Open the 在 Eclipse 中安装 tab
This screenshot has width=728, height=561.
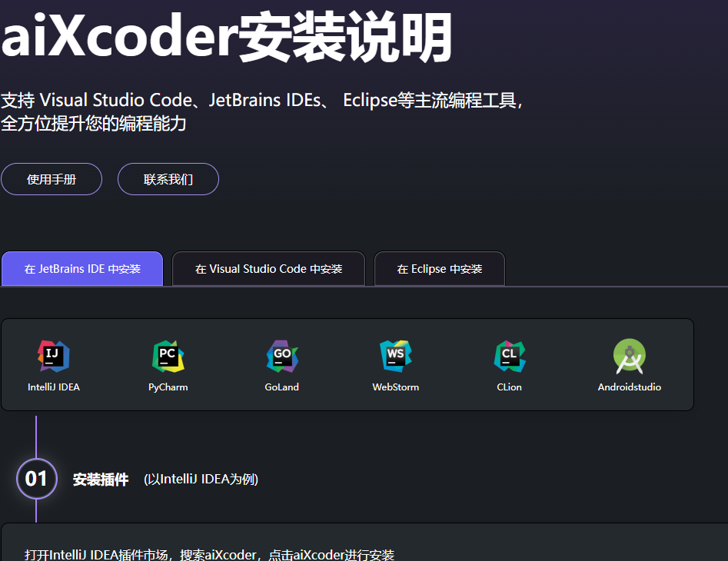(x=440, y=269)
